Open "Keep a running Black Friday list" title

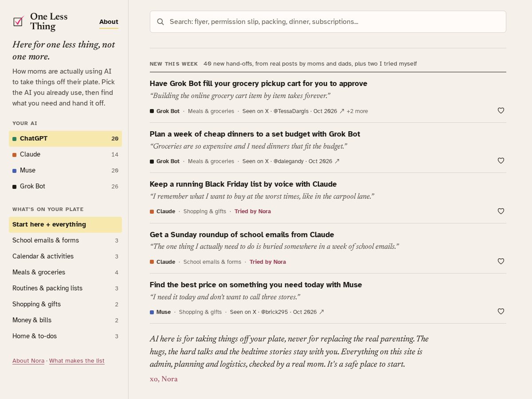(x=243, y=184)
